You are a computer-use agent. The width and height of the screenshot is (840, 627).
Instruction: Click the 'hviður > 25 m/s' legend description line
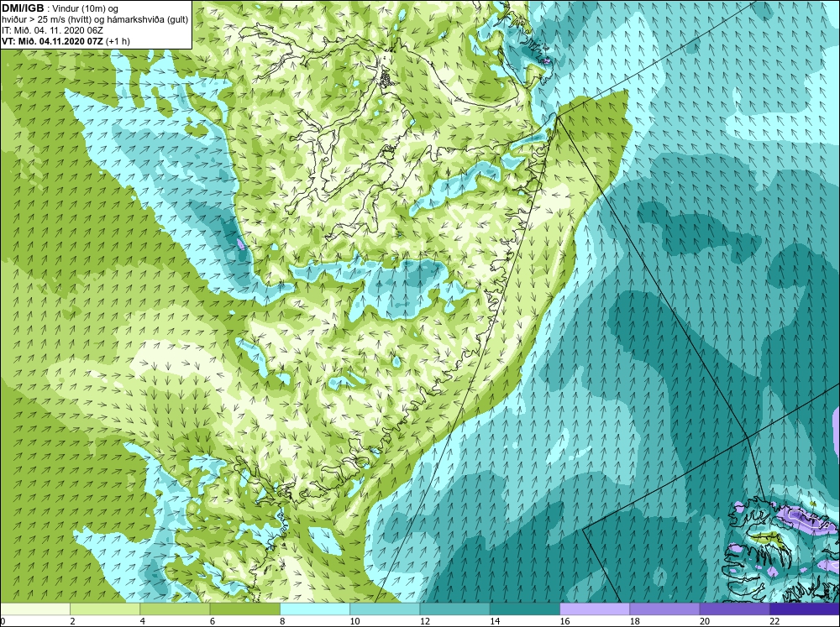click(94, 19)
